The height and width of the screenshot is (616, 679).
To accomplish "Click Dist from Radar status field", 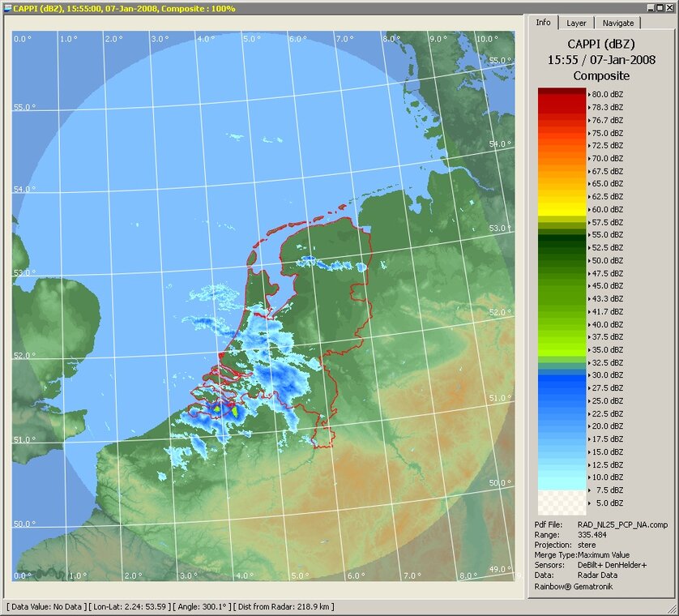I will point(284,606).
